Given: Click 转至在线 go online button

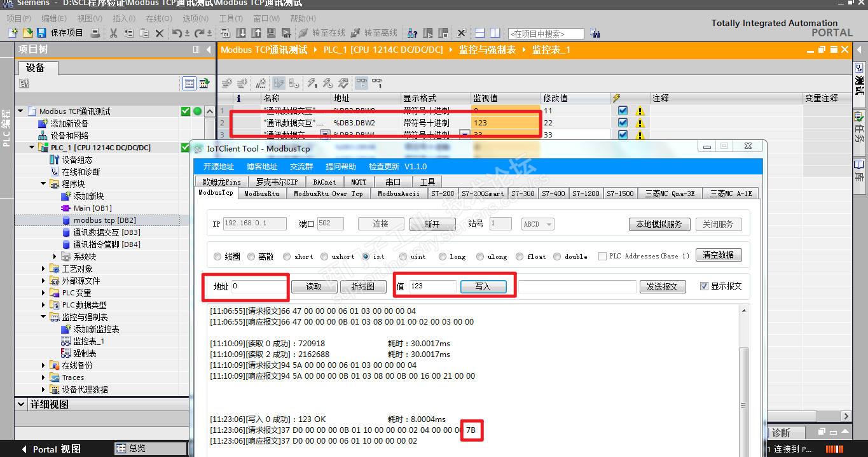Looking at the screenshot, I should (322, 33).
